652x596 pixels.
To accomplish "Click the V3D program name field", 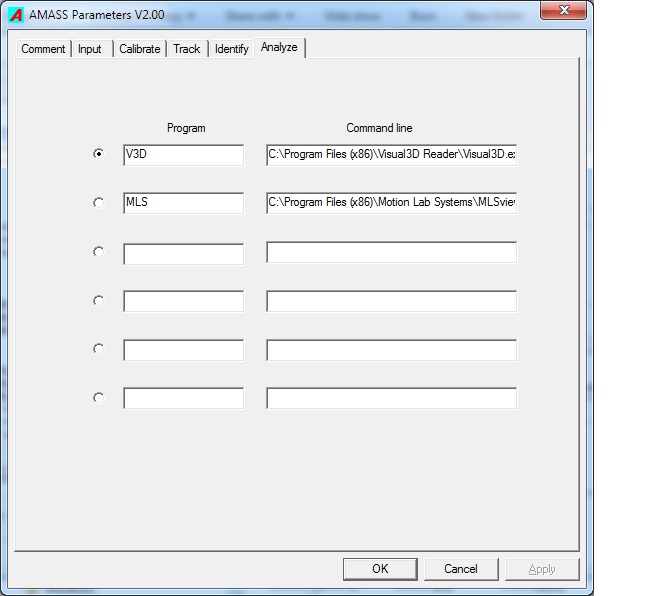I will coord(183,155).
